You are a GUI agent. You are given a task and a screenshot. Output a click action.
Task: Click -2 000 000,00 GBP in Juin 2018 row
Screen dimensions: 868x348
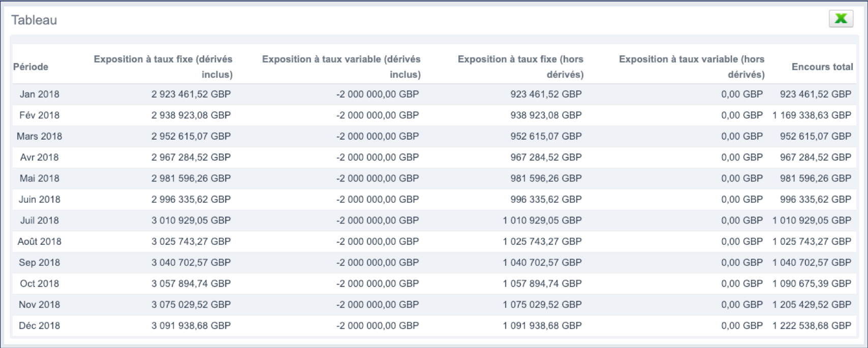378,200
